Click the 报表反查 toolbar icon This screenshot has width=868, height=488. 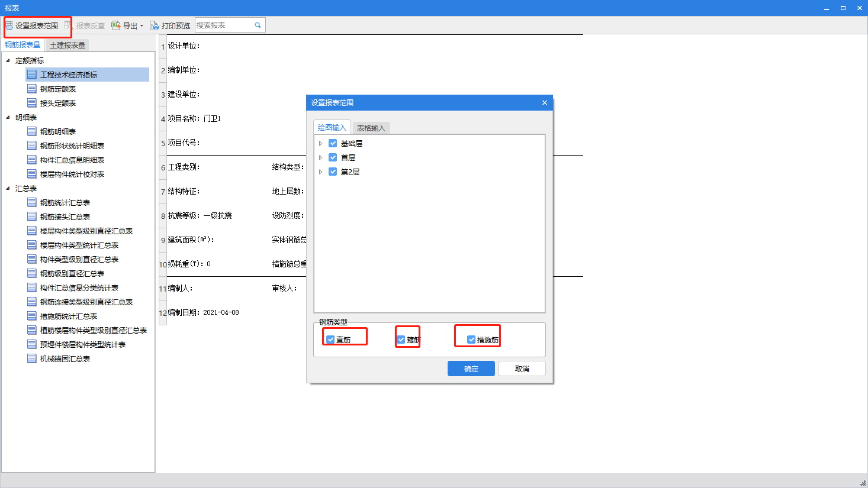coord(68,25)
